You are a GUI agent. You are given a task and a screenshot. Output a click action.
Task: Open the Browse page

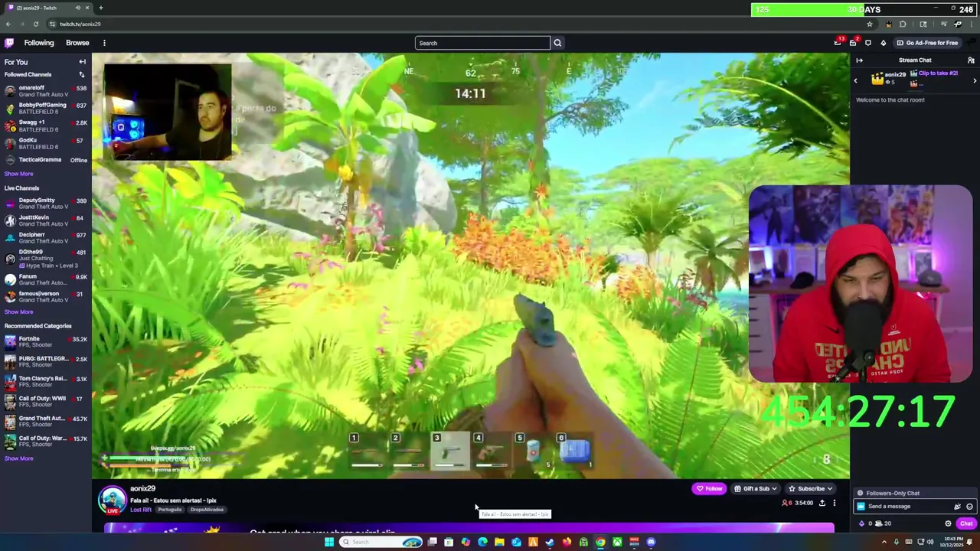[x=77, y=43]
